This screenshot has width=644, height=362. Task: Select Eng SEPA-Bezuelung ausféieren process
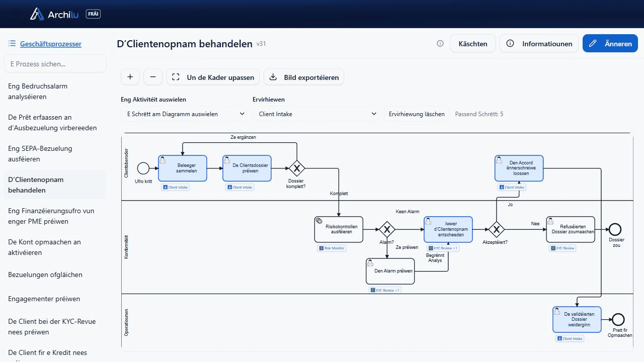(x=55, y=153)
